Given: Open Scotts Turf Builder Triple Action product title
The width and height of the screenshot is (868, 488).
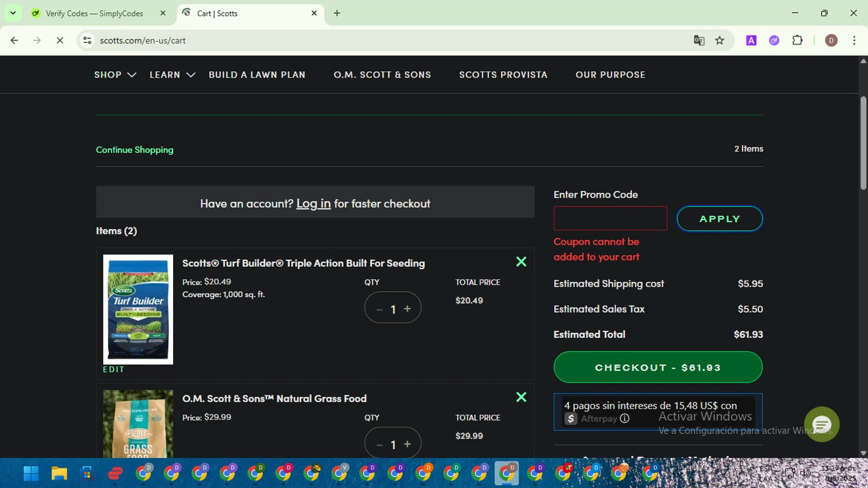Looking at the screenshot, I should coord(303,263).
